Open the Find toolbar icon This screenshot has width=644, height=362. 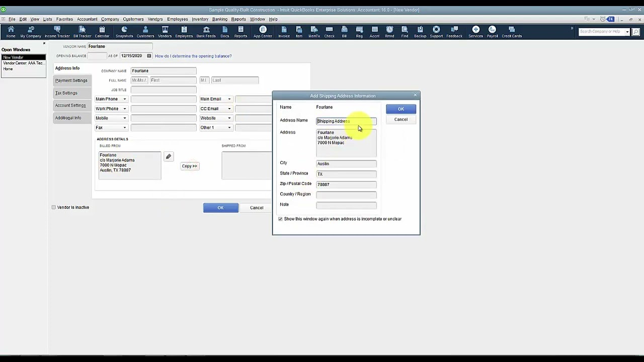405,32
